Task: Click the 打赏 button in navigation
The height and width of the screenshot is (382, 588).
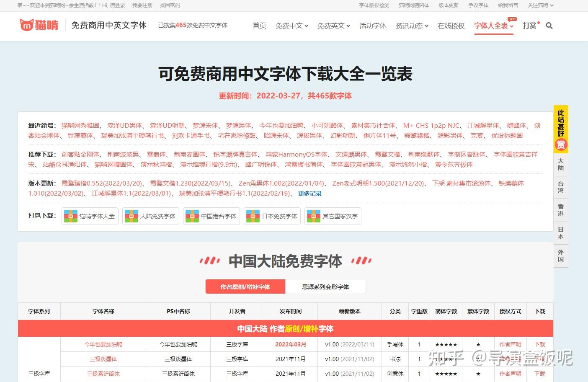Action: point(530,26)
